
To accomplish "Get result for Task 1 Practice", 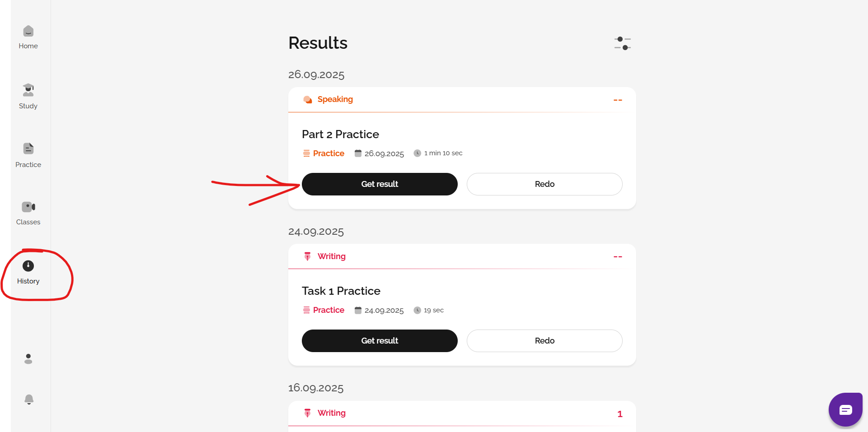I will click(x=380, y=341).
